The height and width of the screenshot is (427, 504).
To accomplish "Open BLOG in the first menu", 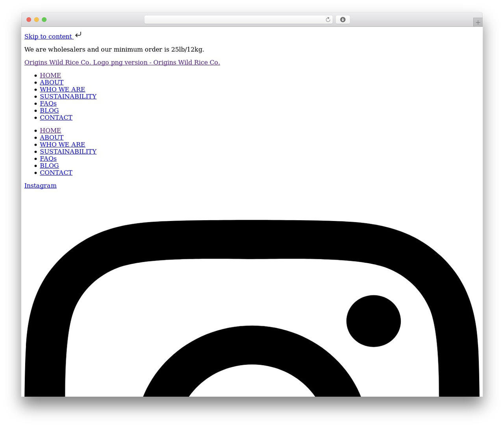I will 49,111.
